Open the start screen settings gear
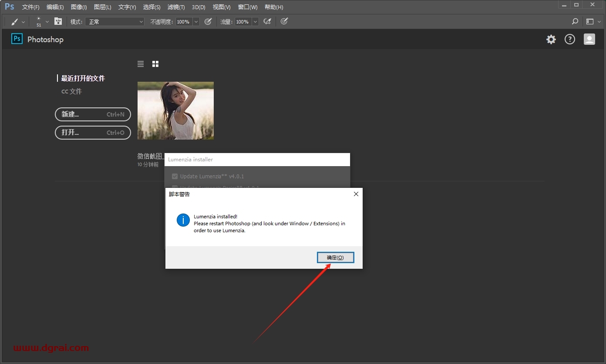The width and height of the screenshot is (606, 364). 551,40
